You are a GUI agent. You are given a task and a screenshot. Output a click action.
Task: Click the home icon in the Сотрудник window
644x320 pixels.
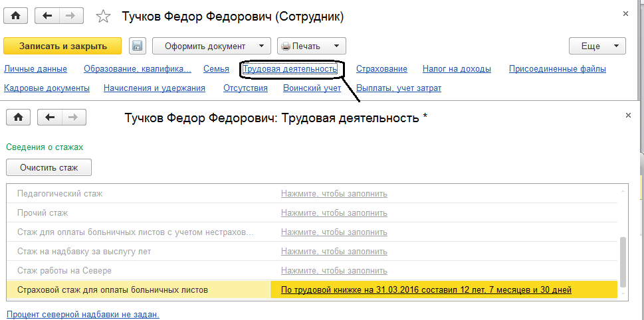[x=15, y=16]
